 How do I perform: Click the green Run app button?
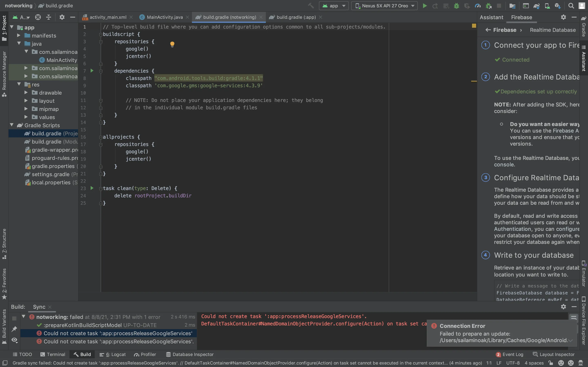coord(424,6)
